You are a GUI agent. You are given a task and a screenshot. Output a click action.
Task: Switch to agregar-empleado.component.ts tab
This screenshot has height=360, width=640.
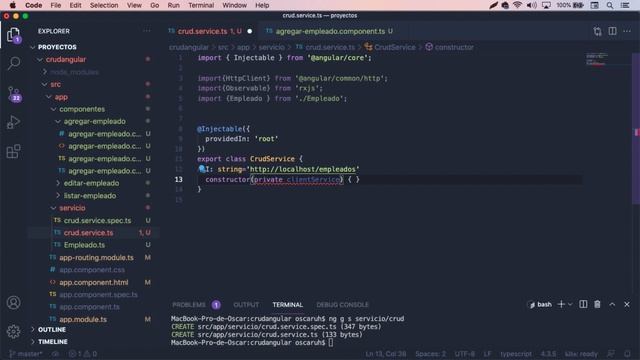coord(330,31)
